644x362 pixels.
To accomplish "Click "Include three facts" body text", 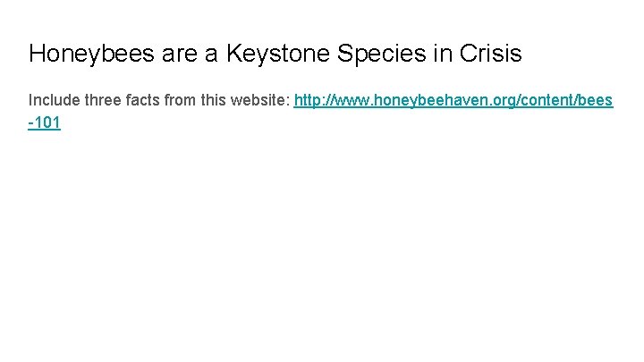I will [x=89, y=100].
